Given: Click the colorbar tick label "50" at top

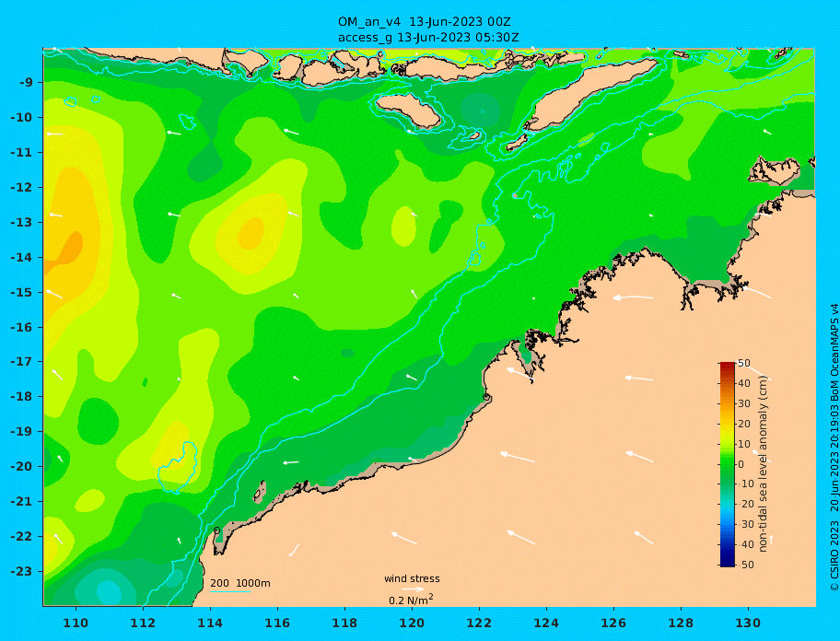Looking at the screenshot, I should point(744,364).
